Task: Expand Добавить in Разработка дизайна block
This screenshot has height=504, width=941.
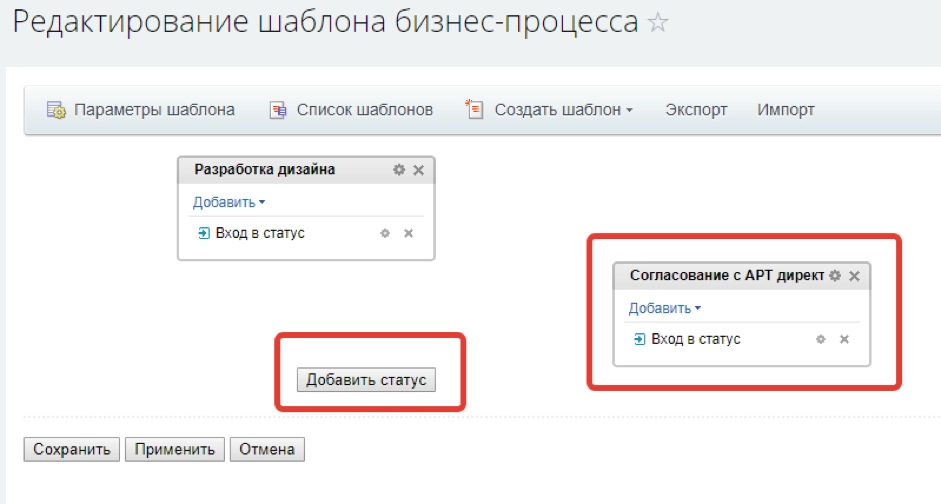Action: click(229, 202)
